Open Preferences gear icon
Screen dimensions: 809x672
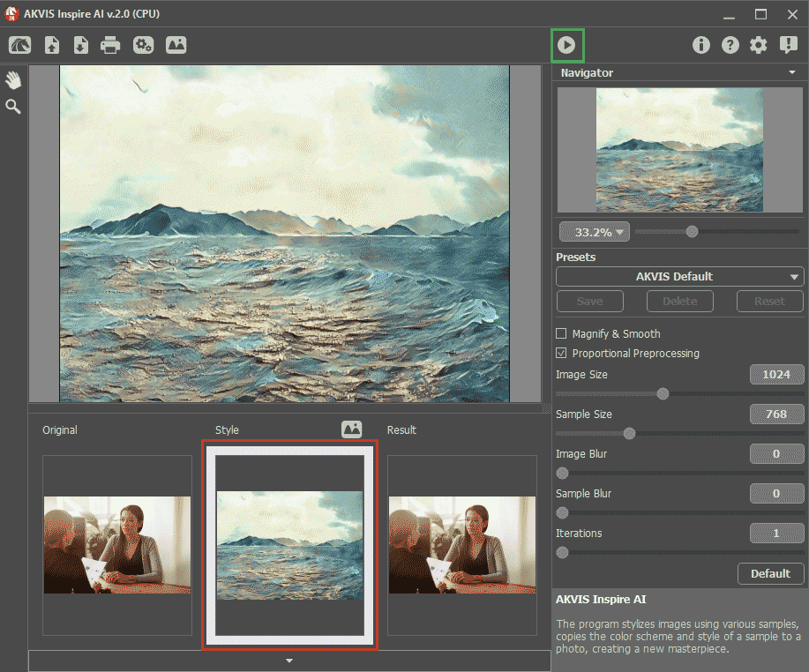[x=759, y=45]
